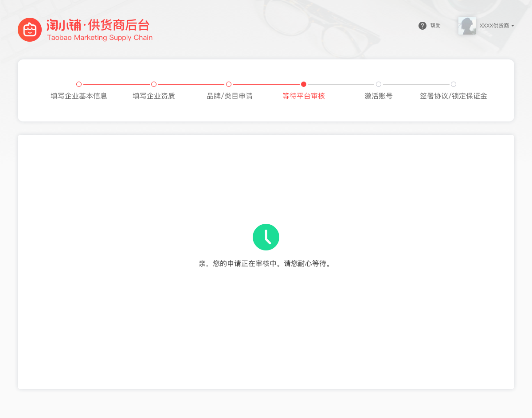Go to the 填写企业资质 step label

coord(154,96)
